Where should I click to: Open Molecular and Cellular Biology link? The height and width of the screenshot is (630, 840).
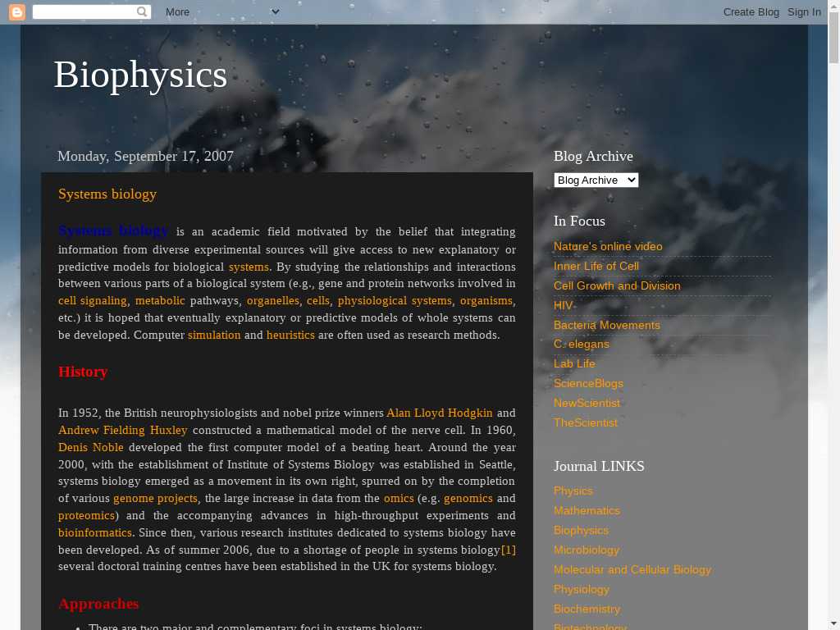632,569
